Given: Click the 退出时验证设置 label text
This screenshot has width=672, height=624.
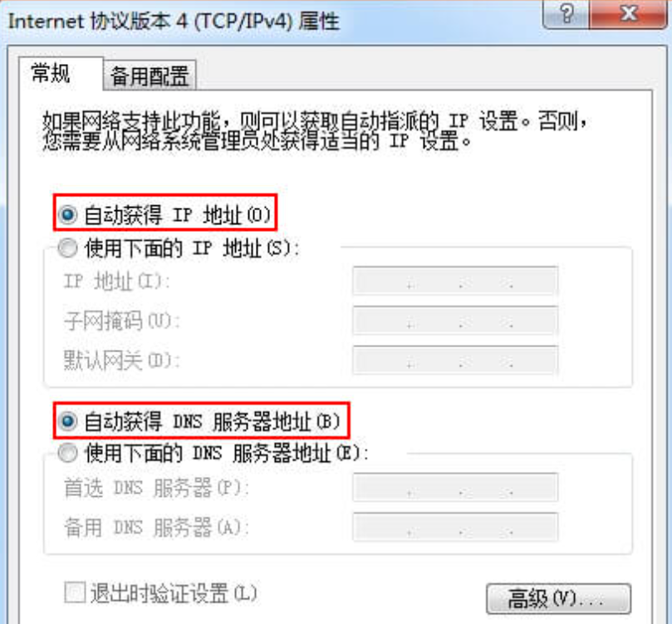Looking at the screenshot, I should coord(174,593).
